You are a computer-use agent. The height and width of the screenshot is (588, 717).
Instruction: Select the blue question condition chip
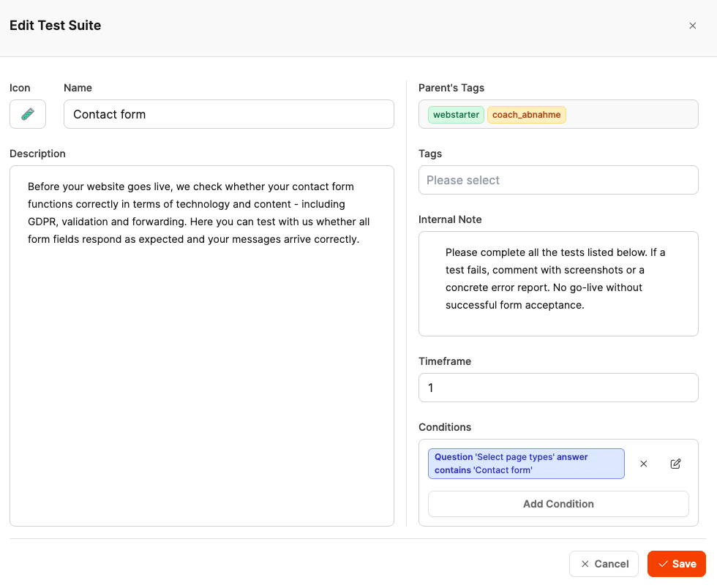pyautogui.click(x=526, y=464)
